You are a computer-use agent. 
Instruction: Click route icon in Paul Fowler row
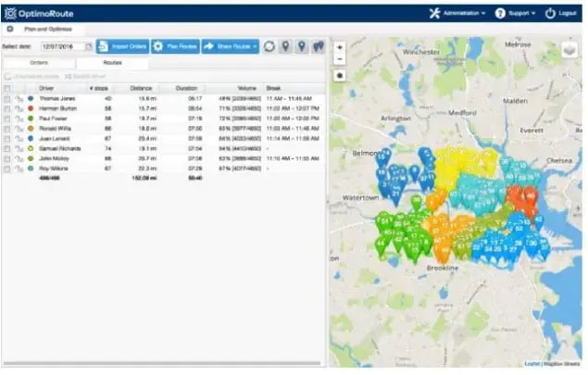[19, 119]
